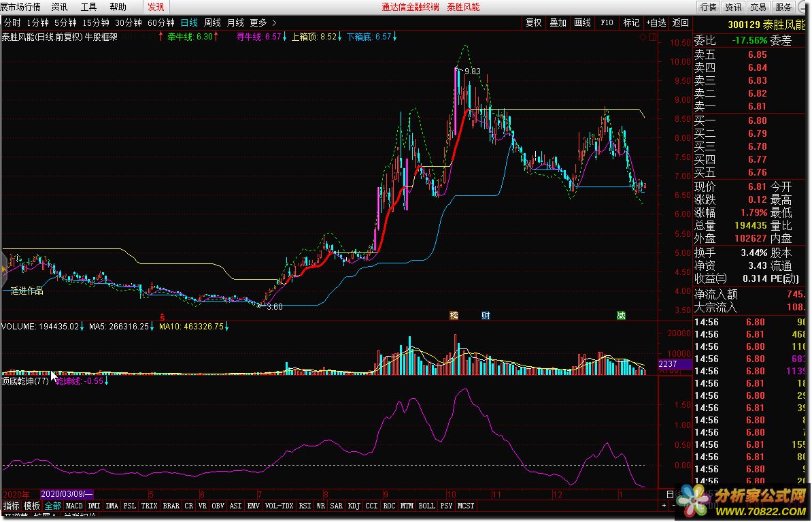Screen dimensions: 812x522
Task: Click the 叠加 overlay button
Action: 558,23
